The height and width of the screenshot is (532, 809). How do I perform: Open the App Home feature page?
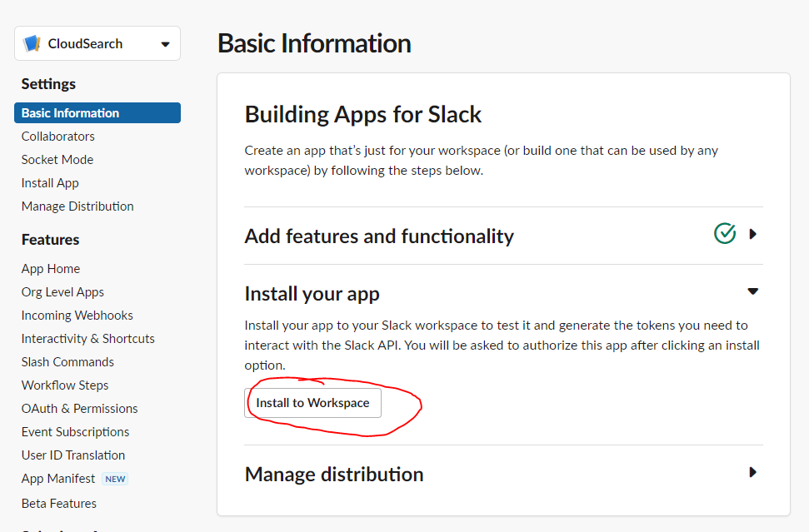point(51,269)
